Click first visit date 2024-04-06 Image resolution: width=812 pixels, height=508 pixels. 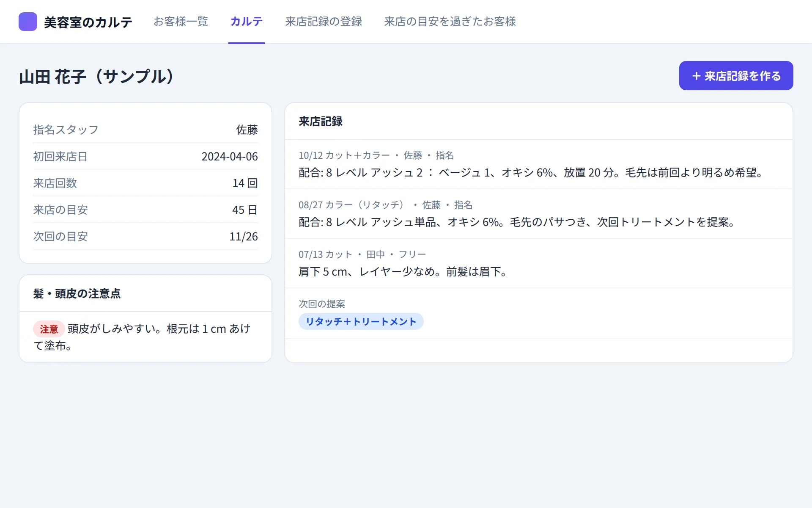[x=230, y=156]
